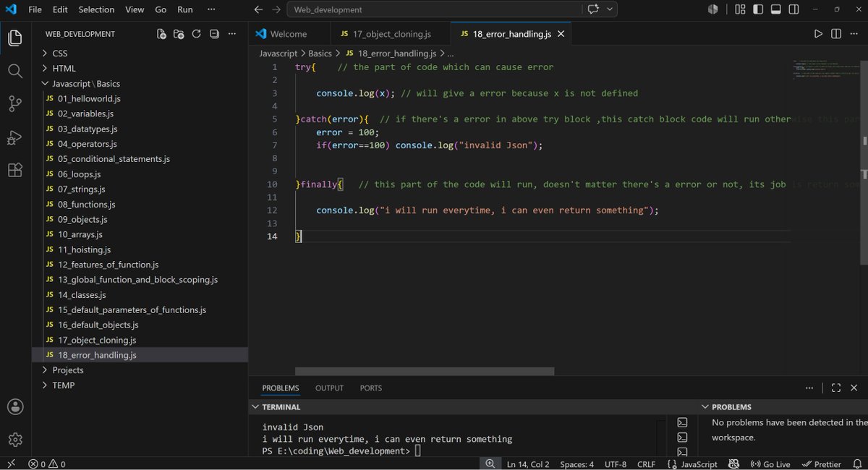Collapse all folders in Explorer
Image resolution: width=868 pixels, height=470 pixels.
[214, 34]
